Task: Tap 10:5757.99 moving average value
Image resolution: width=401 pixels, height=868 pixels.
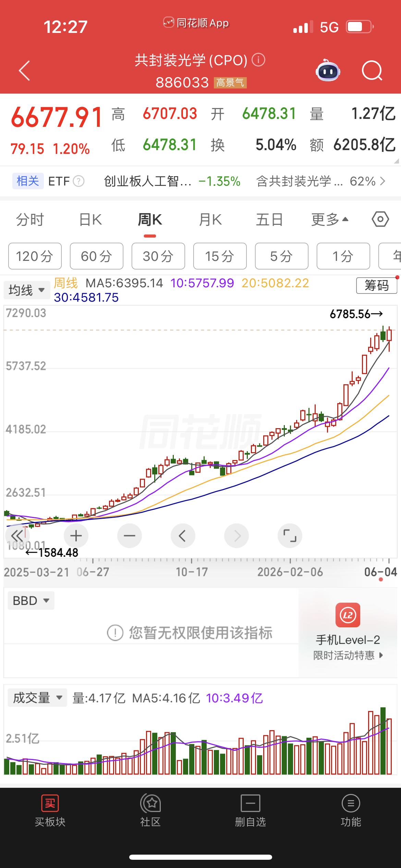Action: [202, 283]
